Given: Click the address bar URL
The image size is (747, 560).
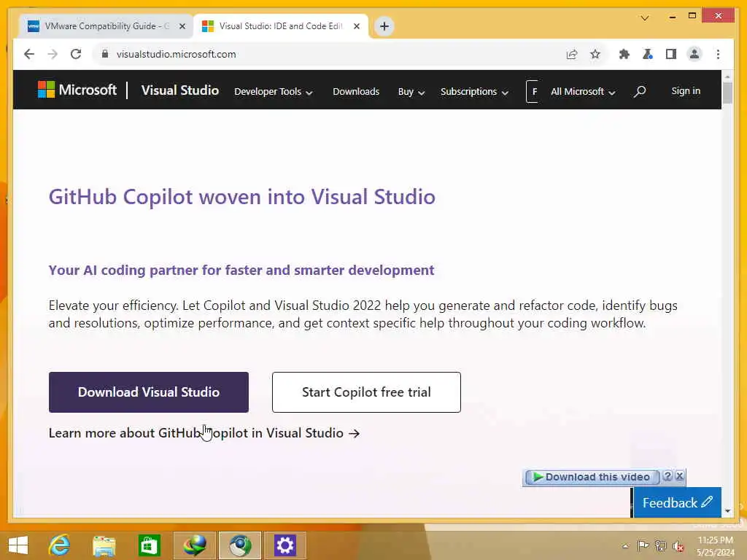Looking at the screenshot, I should tap(176, 54).
